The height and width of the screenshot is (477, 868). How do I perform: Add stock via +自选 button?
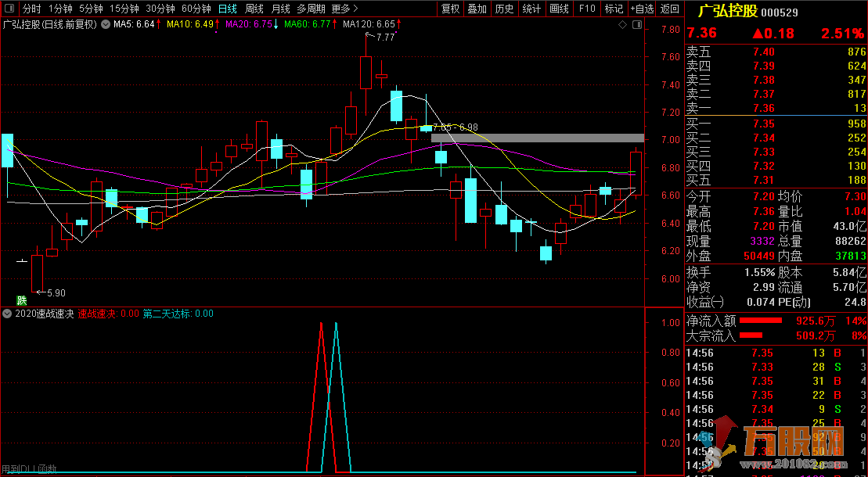[642, 9]
